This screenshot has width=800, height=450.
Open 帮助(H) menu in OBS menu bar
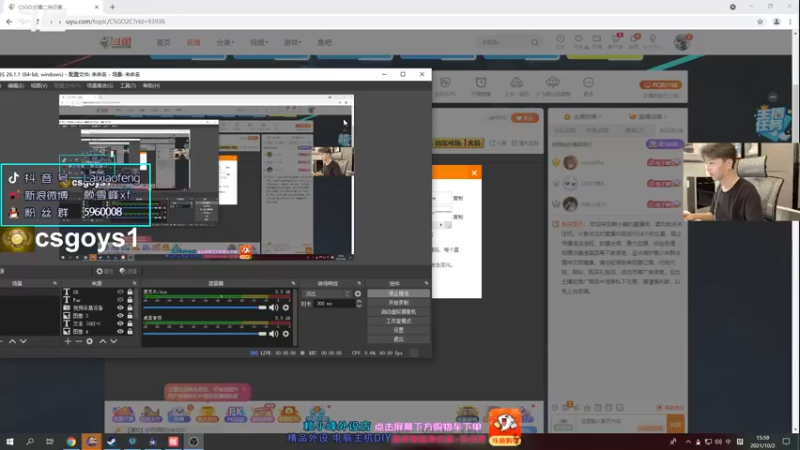151,86
